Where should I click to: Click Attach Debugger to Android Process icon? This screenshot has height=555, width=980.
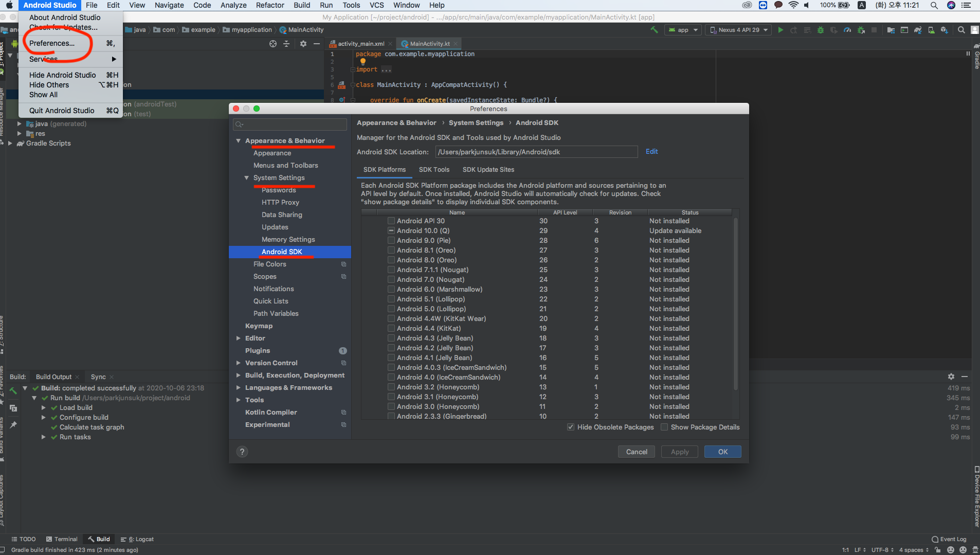click(861, 30)
